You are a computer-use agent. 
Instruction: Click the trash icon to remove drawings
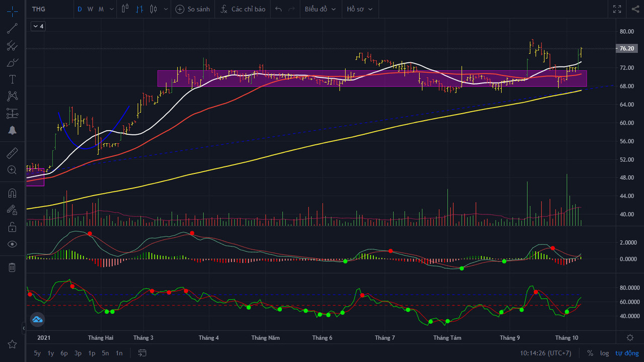coord(12,267)
